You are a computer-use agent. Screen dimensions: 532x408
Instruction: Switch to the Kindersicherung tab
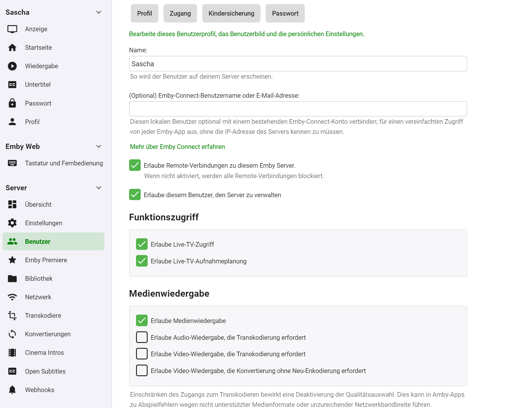(x=231, y=13)
